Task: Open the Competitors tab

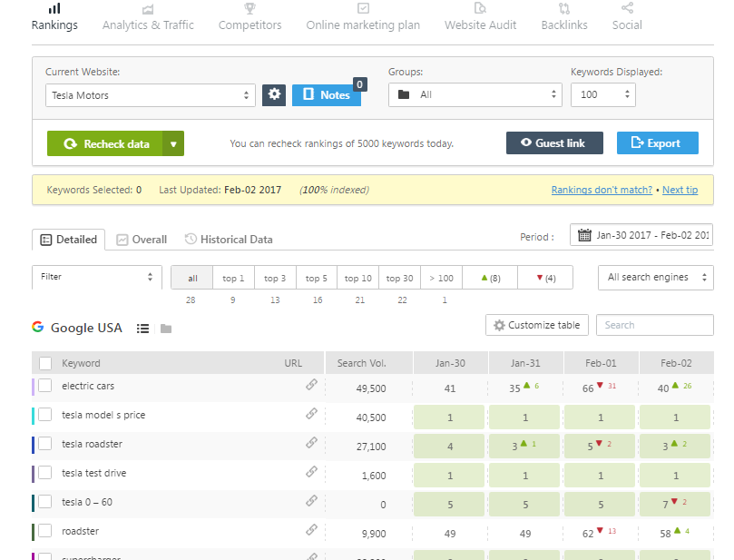Action: click(x=250, y=17)
